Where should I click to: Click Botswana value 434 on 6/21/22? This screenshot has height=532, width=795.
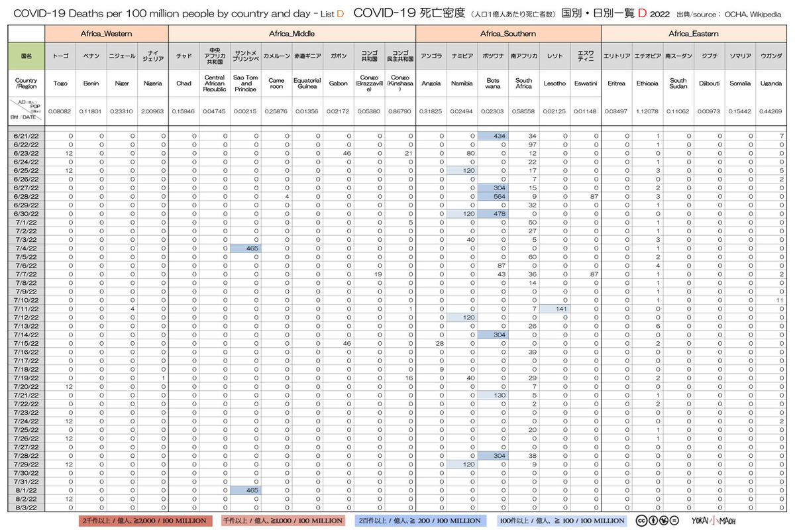point(493,136)
